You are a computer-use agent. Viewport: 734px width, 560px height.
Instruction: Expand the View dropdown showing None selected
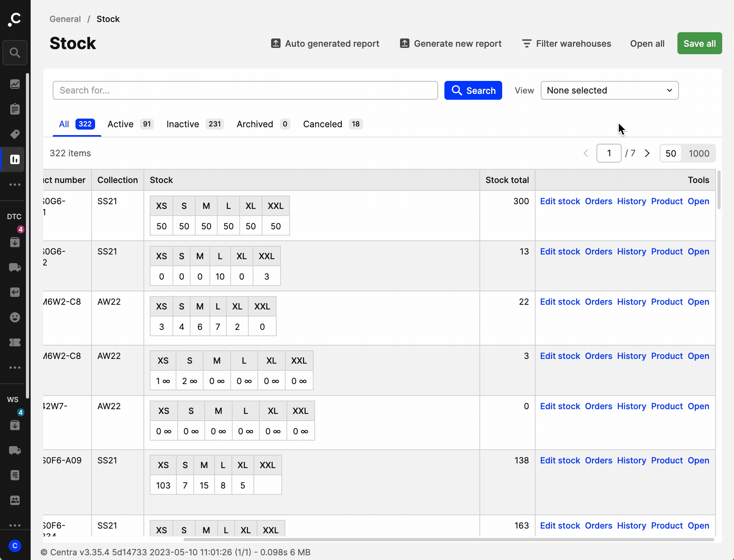tap(609, 90)
